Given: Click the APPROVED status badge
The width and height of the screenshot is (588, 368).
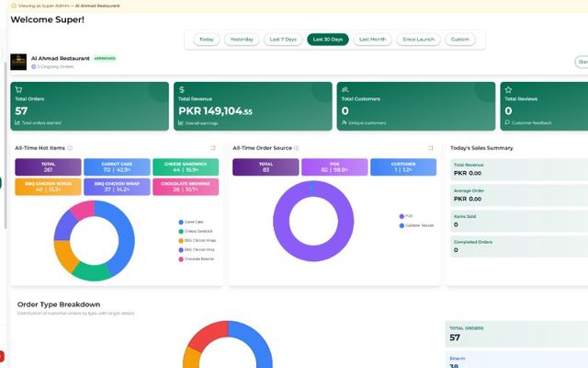Looking at the screenshot, I should pos(105,58).
